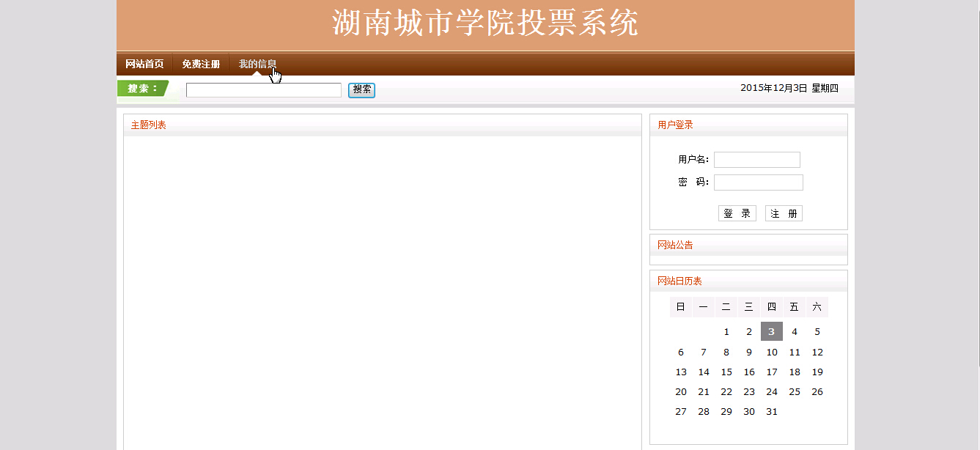Image resolution: width=980 pixels, height=450 pixels.
Task: Choose day 29 in the calendar
Action: 726,412
